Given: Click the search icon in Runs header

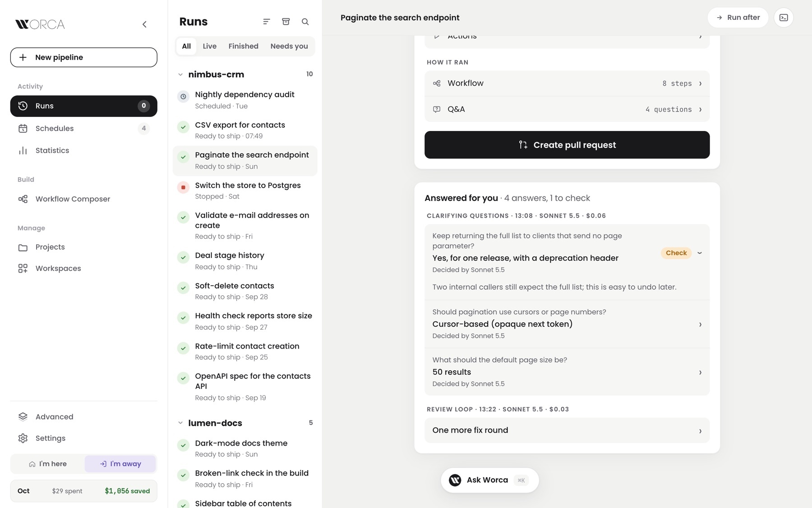Looking at the screenshot, I should pos(305,22).
